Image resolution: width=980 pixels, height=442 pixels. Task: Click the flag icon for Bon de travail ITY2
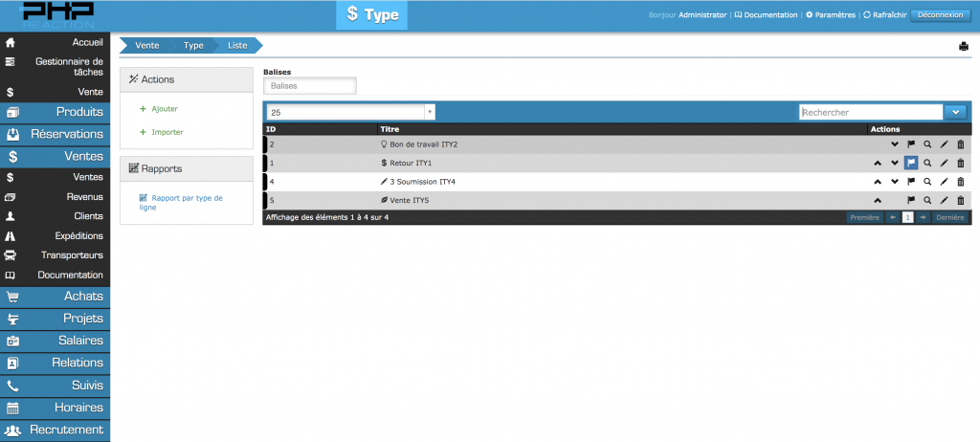(911, 144)
